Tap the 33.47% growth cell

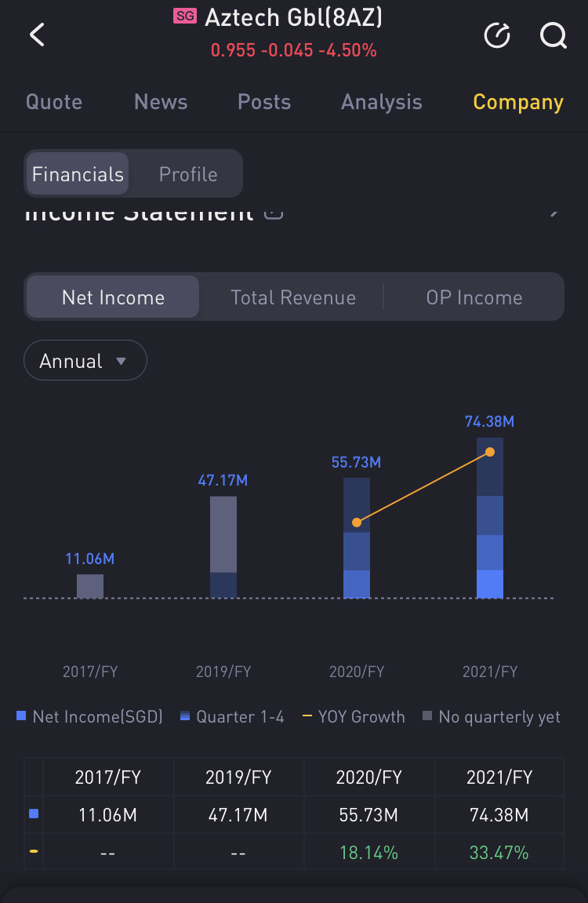pos(499,852)
